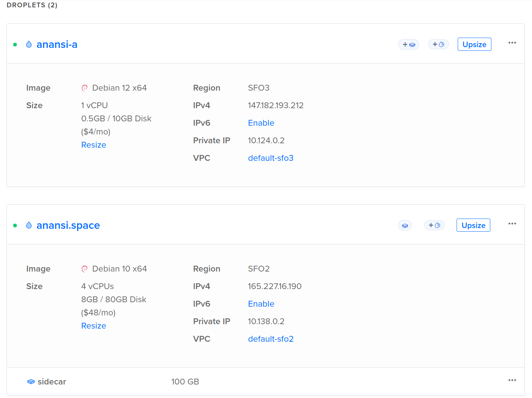Open the more options menu for anansi-a
The width and height of the screenshot is (532, 398).
click(x=512, y=43)
